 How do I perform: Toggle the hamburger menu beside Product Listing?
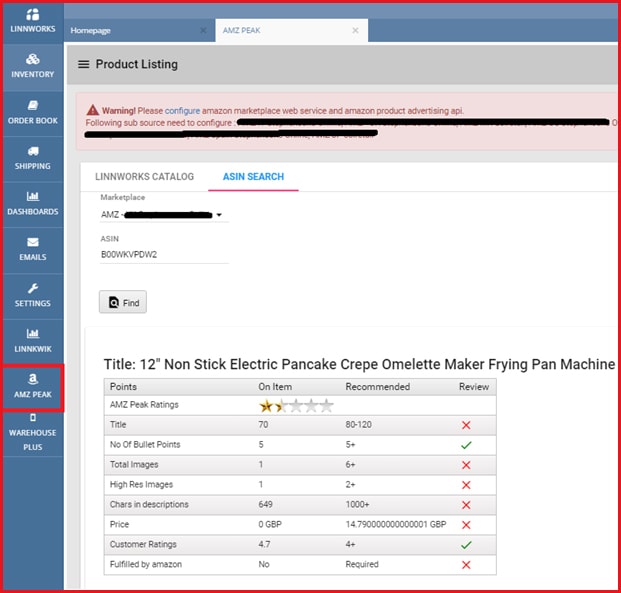click(83, 64)
